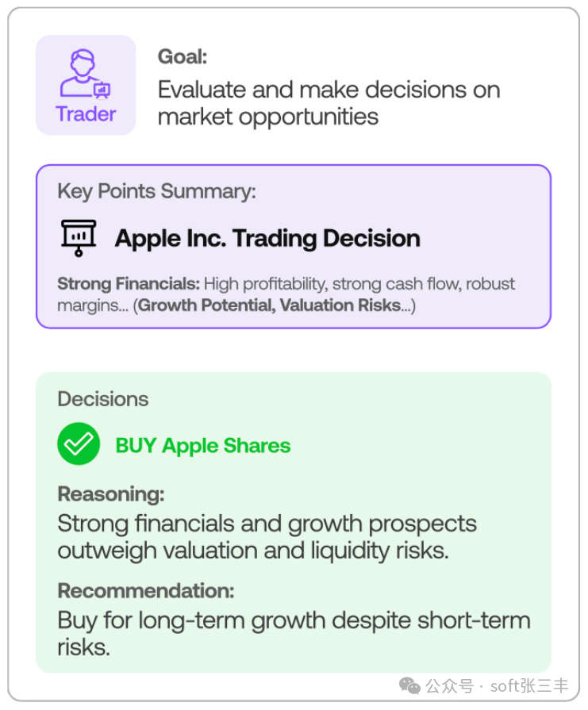
Task: Click the "Key Points Summary:" label
Action: tap(156, 191)
